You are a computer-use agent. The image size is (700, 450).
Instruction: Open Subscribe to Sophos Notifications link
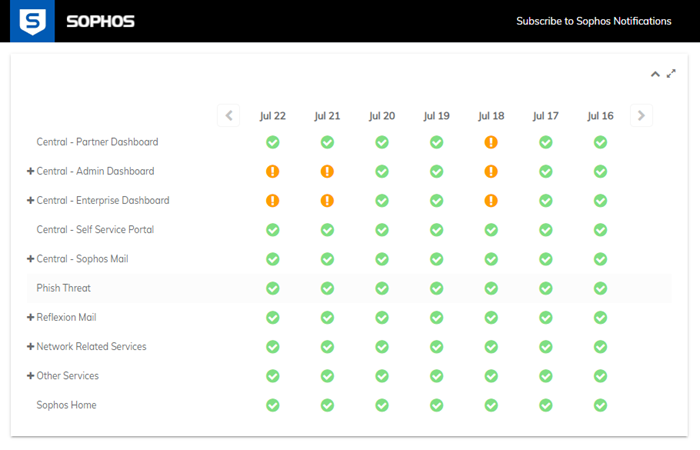pos(593,21)
